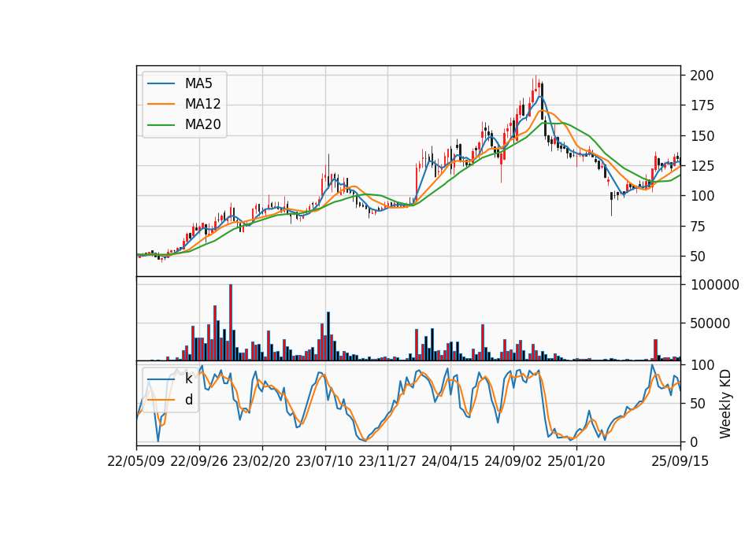Click the MA12 legend label
Image resolution: width=756 pixels, height=543 pixels.
pos(202,104)
